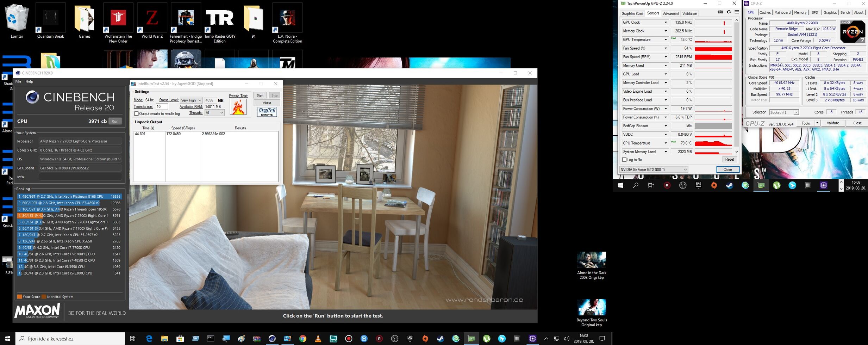Select Wolfenstein The New Order shortcut

(118, 23)
